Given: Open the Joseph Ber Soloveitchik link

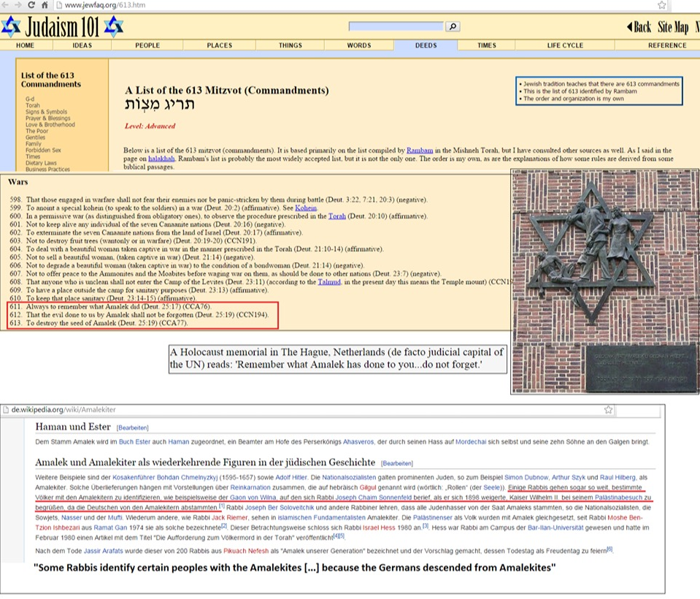Looking at the screenshot, I should (x=280, y=508).
